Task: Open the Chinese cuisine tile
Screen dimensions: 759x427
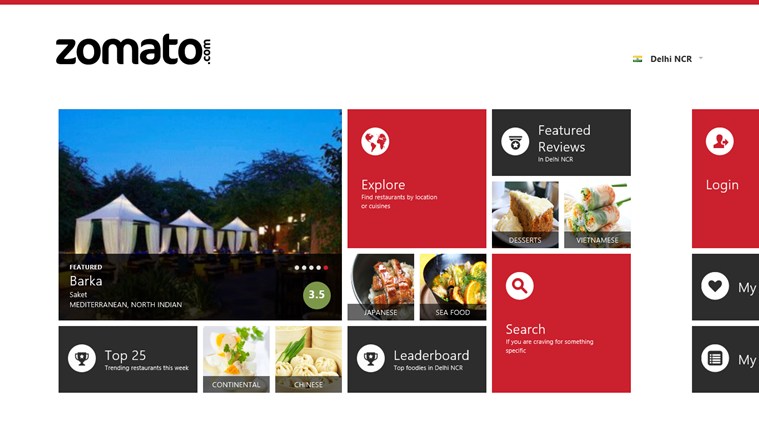Action: tap(308, 359)
